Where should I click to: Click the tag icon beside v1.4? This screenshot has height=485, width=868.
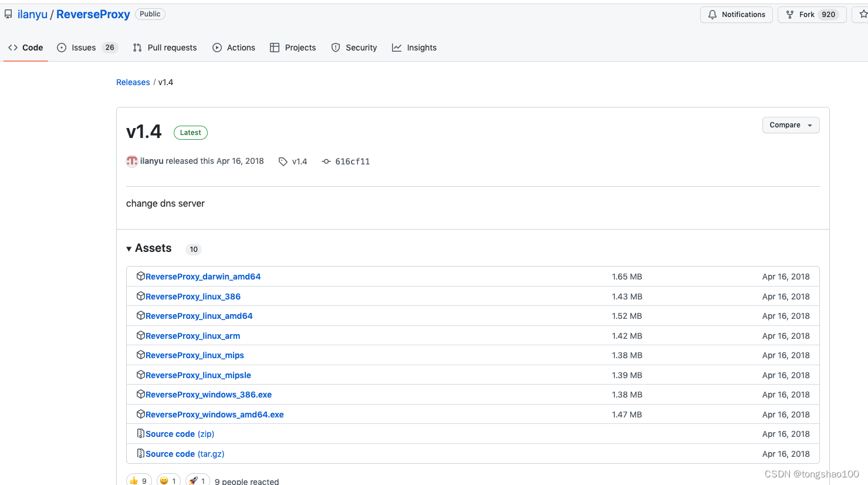click(283, 161)
